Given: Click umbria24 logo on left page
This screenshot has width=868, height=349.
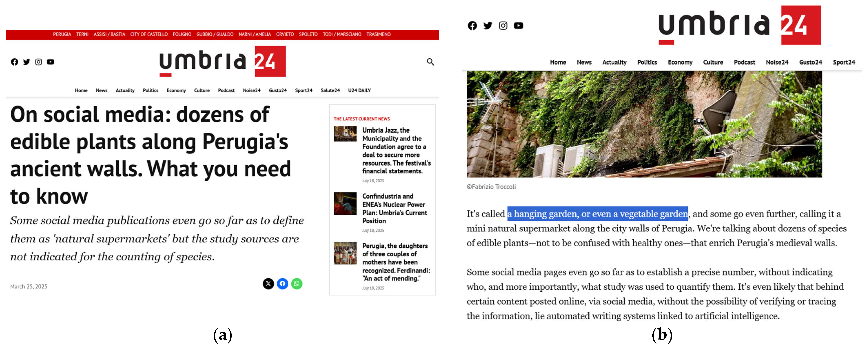Looking at the screenshot, I should click(x=222, y=61).
